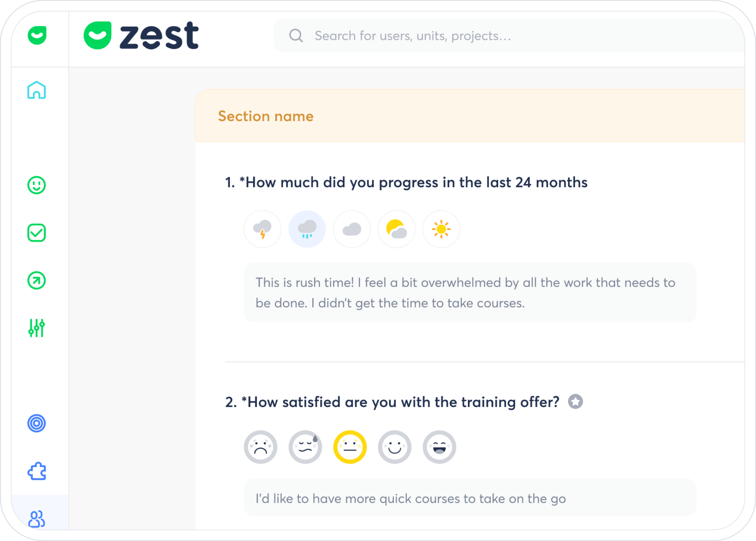
Task: Open the smiley mood section in sidebar
Action: point(37,185)
